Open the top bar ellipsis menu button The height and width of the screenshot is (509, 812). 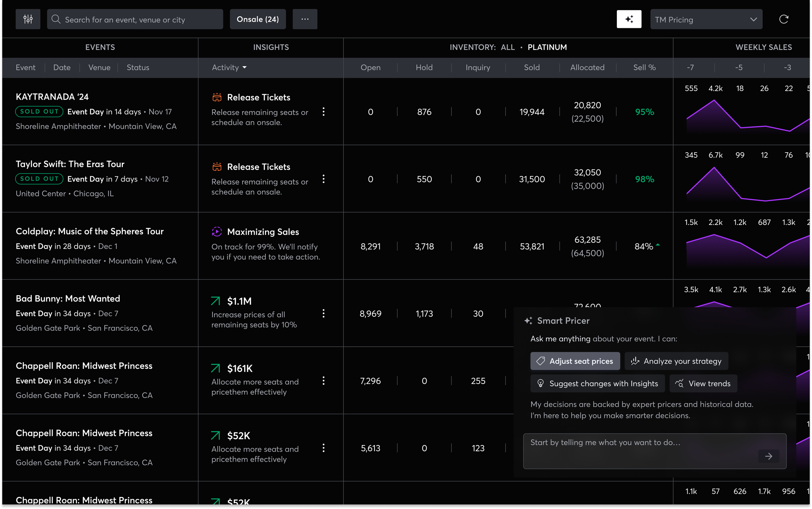pos(305,19)
